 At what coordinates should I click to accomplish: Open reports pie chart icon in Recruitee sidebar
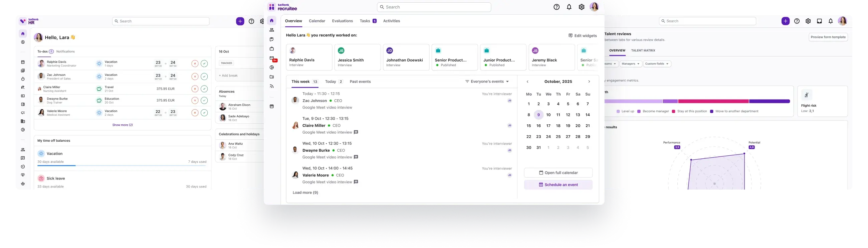[272, 68]
